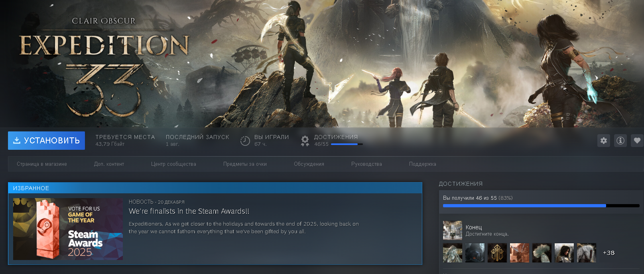Image resolution: width=644 pixels, height=274 pixels.
Task: Click the playtime clock icon
Action: [x=245, y=141]
